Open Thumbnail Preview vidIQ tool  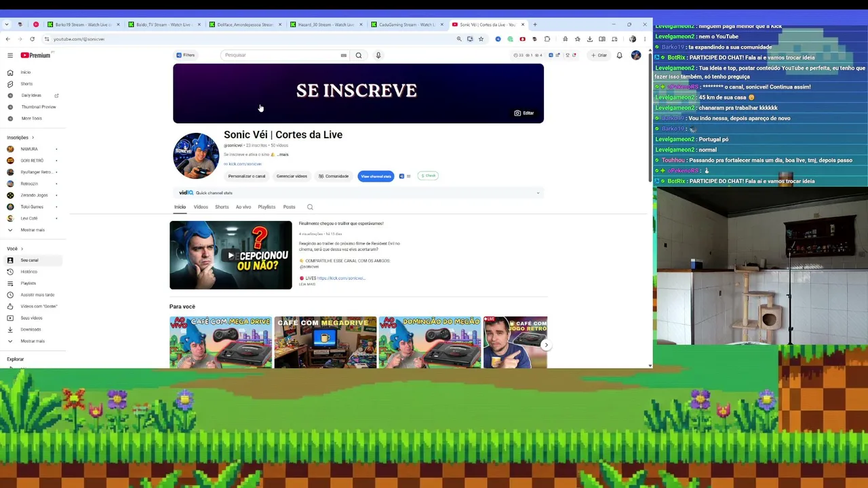38,107
